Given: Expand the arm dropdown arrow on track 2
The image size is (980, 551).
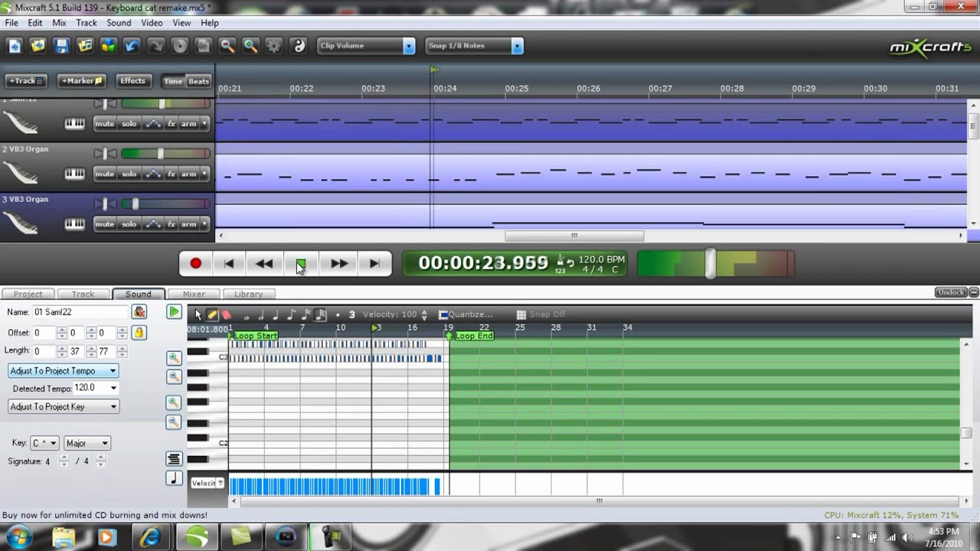Looking at the screenshot, I should point(204,174).
